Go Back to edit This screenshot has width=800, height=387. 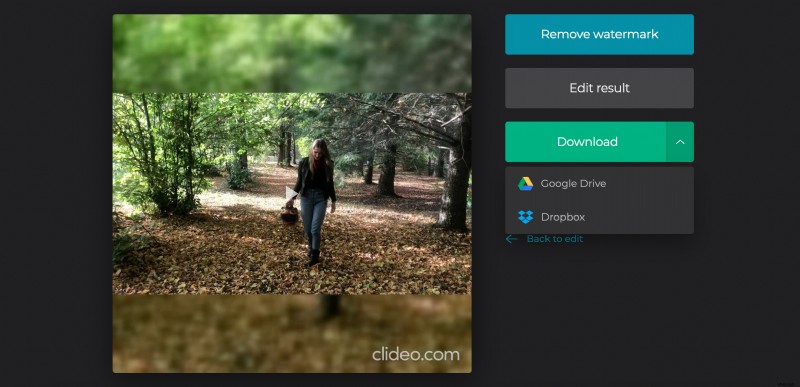(x=555, y=239)
